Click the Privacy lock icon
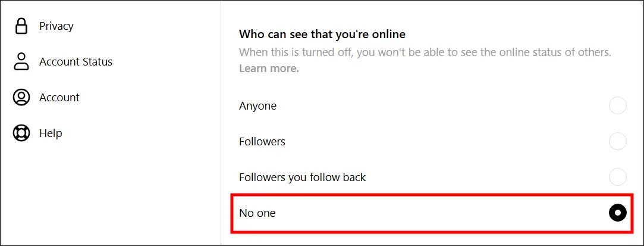Screen dimensions: 644x246 (x=21, y=26)
